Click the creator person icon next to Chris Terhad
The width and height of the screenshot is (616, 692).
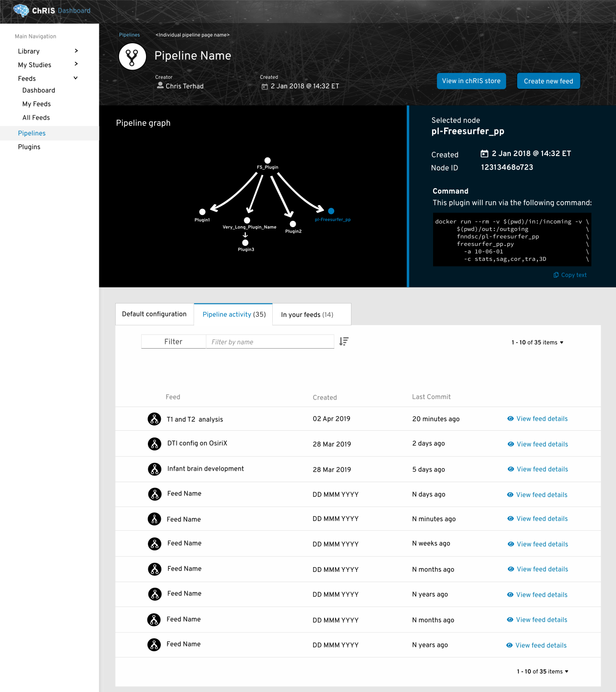(160, 86)
